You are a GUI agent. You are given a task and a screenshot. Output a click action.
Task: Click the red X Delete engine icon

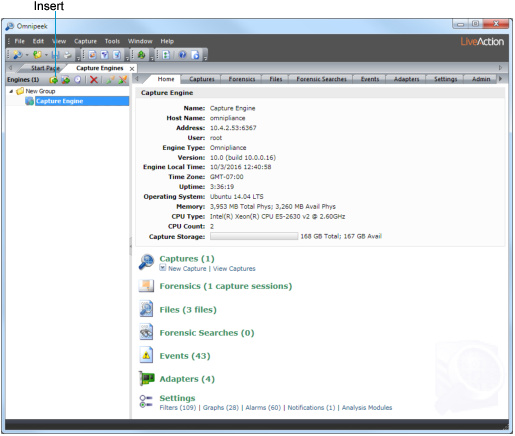coord(94,80)
